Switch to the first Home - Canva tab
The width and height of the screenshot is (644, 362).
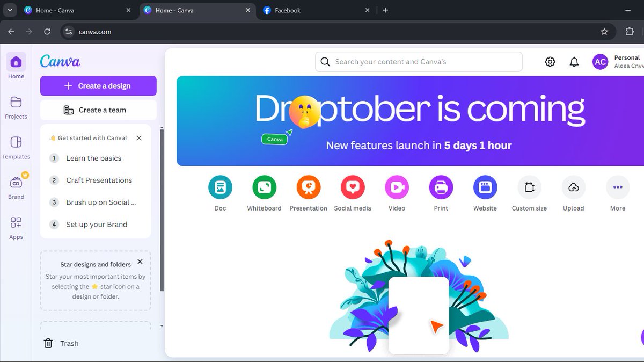[x=79, y=10]
